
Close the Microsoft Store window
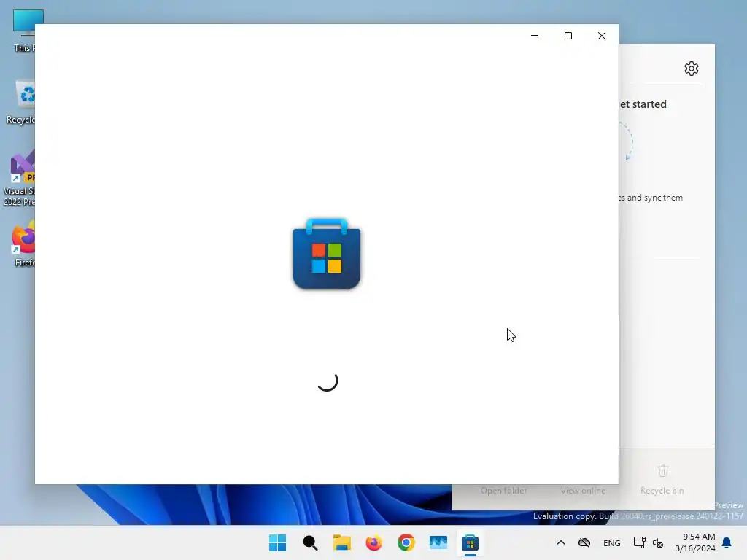click(x=602, y=36)
